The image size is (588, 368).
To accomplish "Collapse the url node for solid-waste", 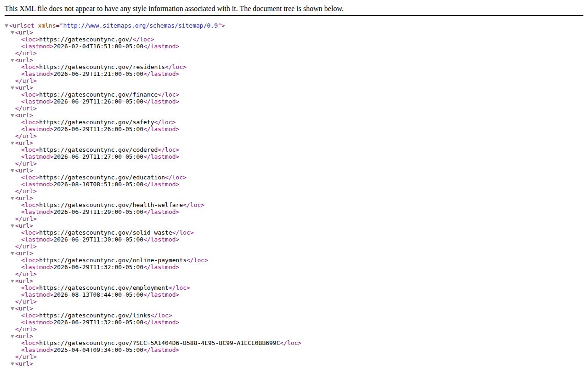I will click(x=13, y=226).
